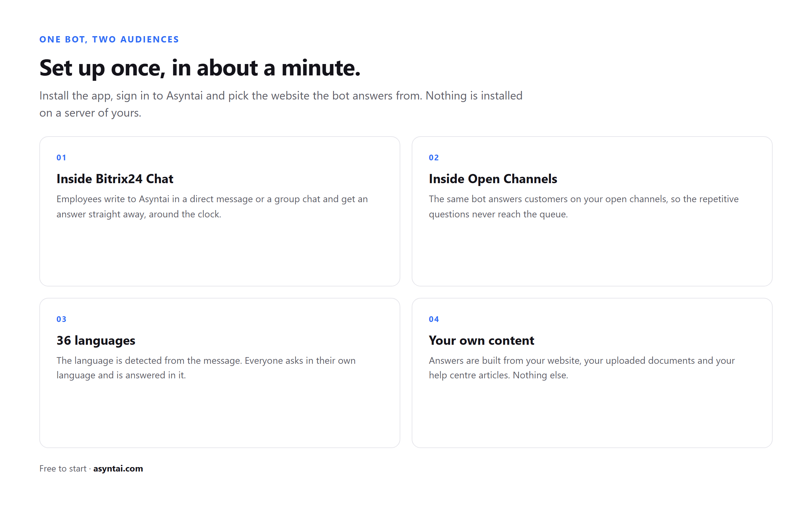
Task: Click the Free to start text
Action: pos(63,468)
